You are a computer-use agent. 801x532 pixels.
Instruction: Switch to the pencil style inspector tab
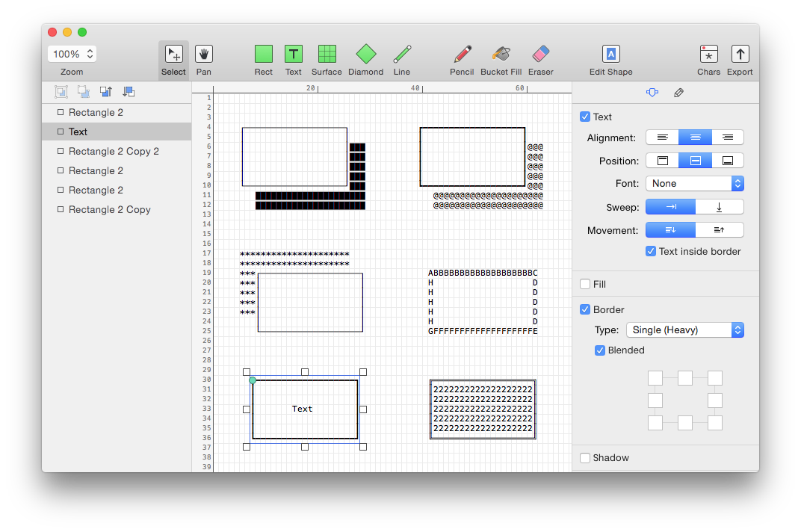click(678, 93)
